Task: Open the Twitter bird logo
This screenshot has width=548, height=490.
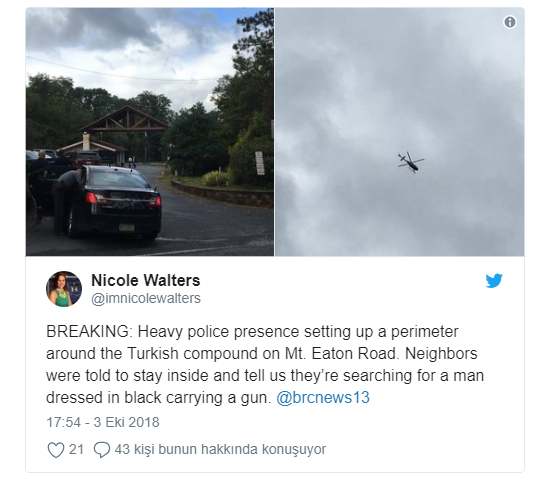Action: 494,281
